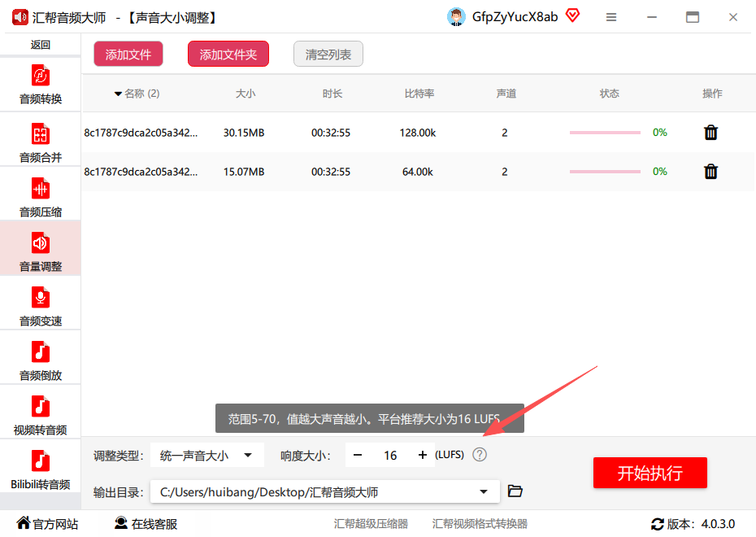Select the 音频合并 merge tool icon
756x537 pixels.
click(41, 134)
